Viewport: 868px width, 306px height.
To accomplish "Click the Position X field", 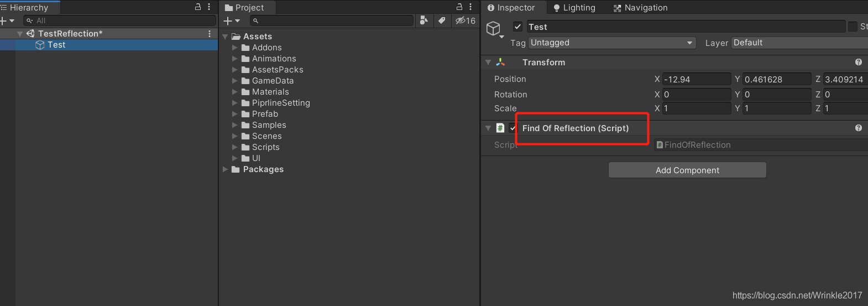I will click(x=697, y=79).
